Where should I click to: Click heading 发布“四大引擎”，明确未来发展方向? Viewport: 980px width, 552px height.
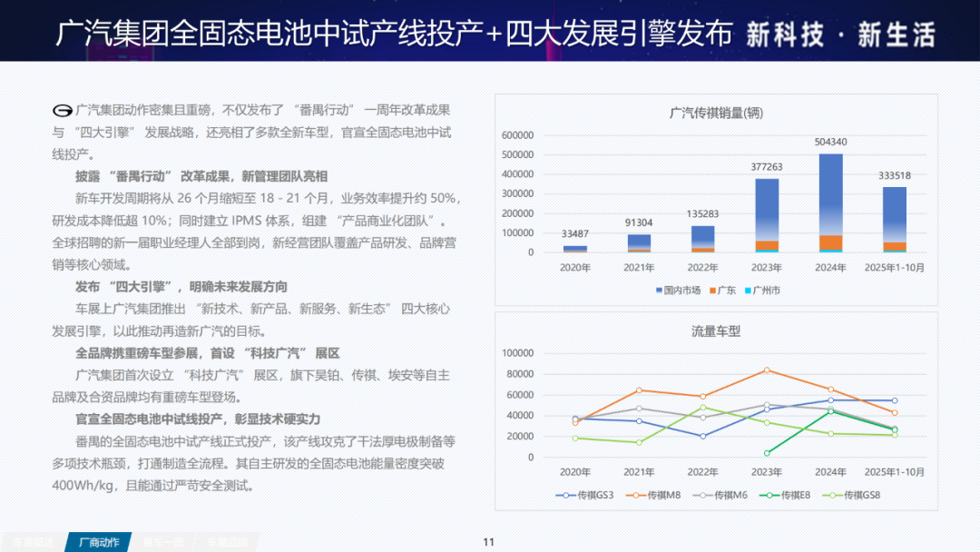pyautogui.click(x=181, y=287)
